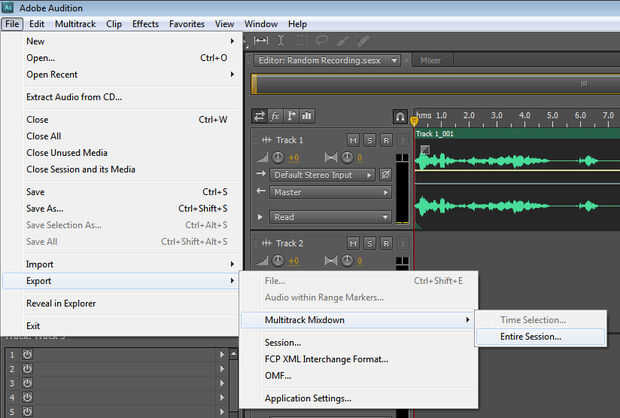The height and width of the screenshot is (418, 620).
Task: Open the EQ view icon
Action: 306,116
